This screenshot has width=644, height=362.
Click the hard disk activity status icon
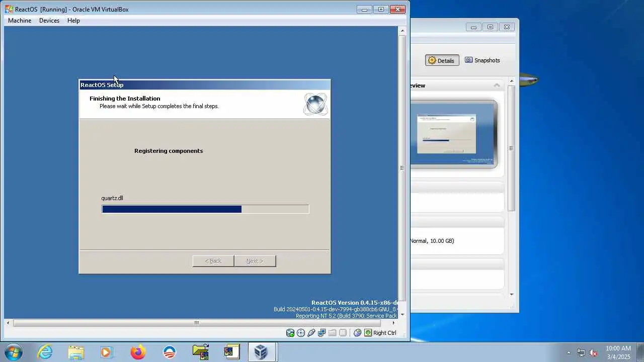(290, 333)
